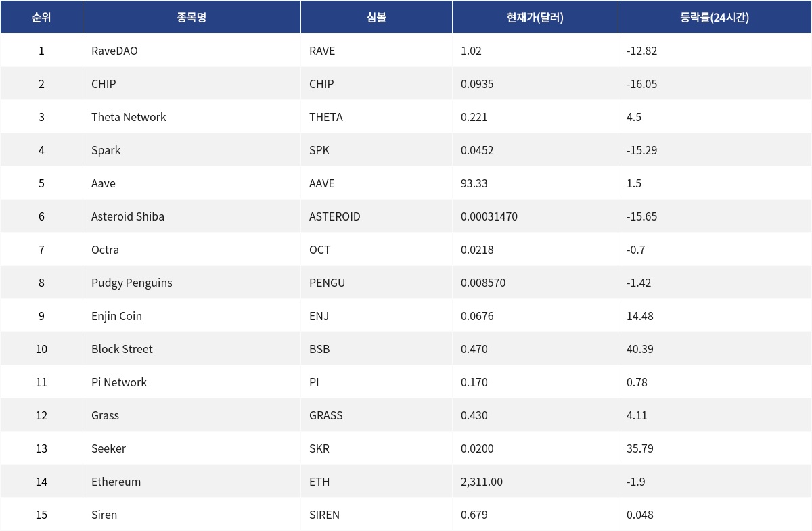Open the Theta Network entry

pyautogui.click(x=129, y=117)
